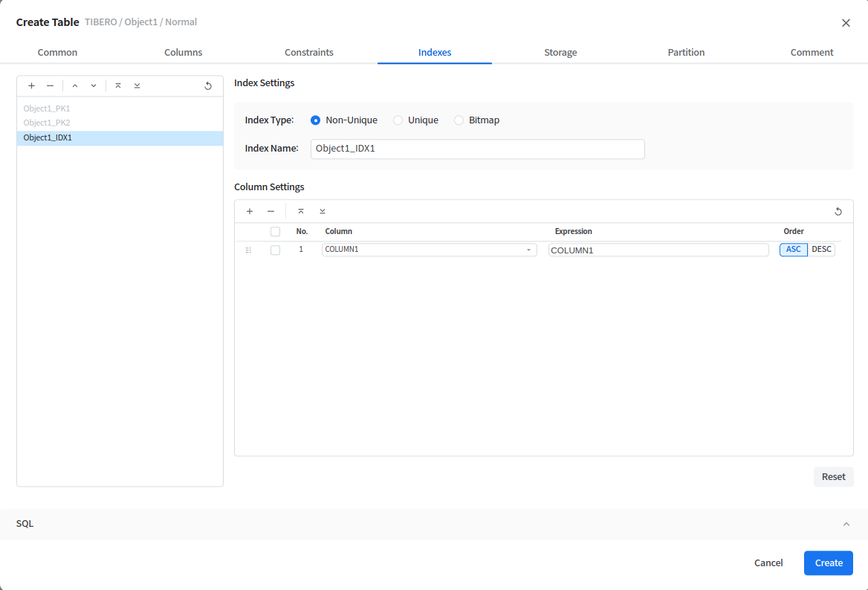868x590 pixels.
Task: Refresh the index list with reset icon
Action: pyautogui.click(x=208, y=86)
